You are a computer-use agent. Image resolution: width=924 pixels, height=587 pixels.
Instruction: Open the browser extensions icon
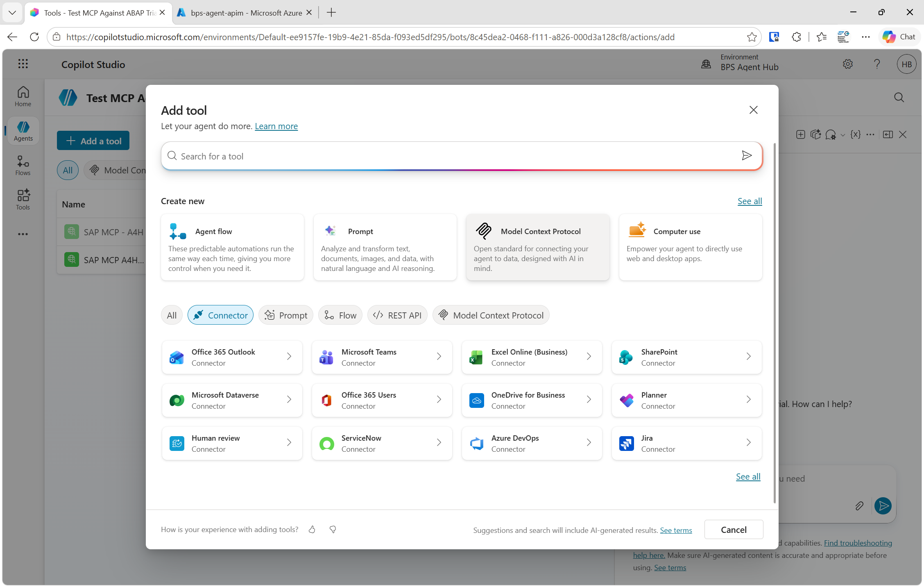tap(796, 37)
